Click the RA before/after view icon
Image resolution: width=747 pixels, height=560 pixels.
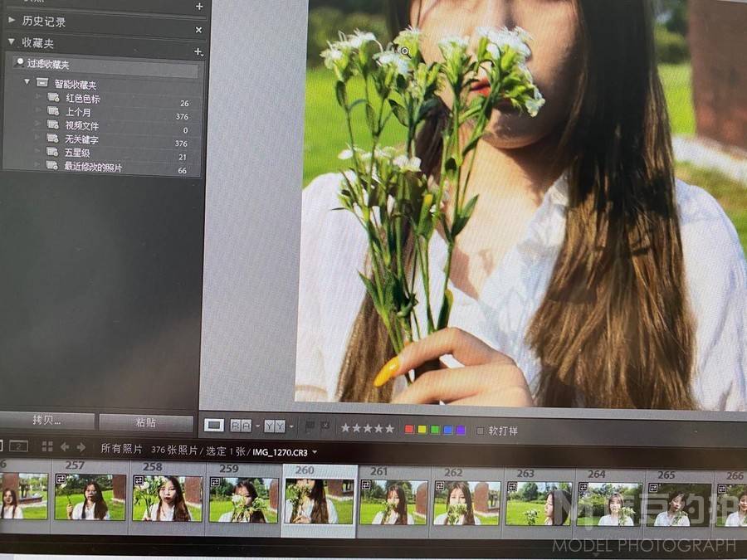coord(241,426)
